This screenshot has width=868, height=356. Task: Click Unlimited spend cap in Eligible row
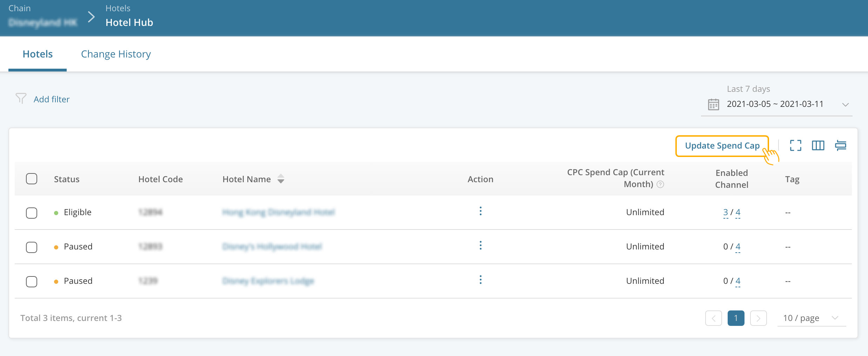click(x=645, y=212)
